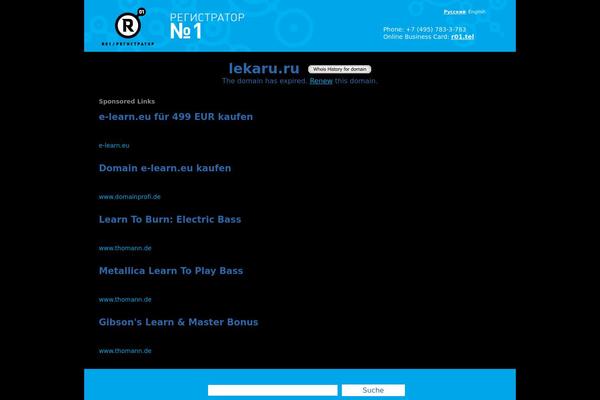Select the Sponsored Links heading text
The width and height of the screenshot is (600, 400).
[x=127, y=101]
